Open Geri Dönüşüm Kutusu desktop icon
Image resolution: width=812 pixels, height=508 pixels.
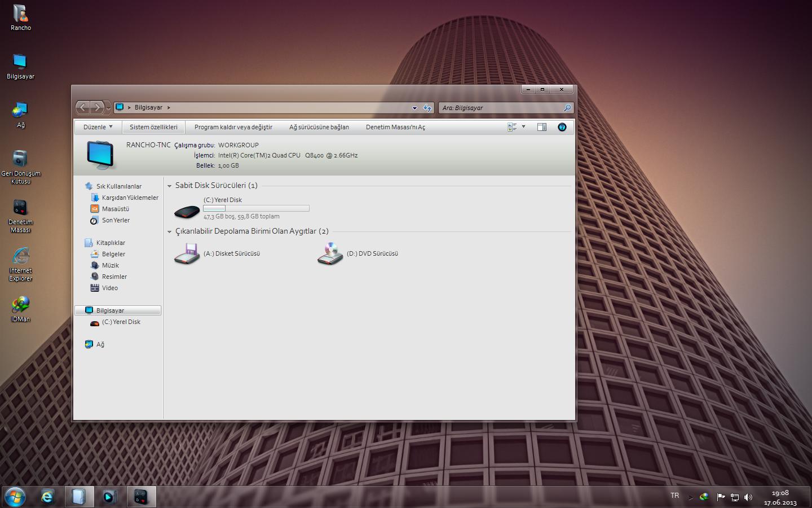click(x=20, y=159)
